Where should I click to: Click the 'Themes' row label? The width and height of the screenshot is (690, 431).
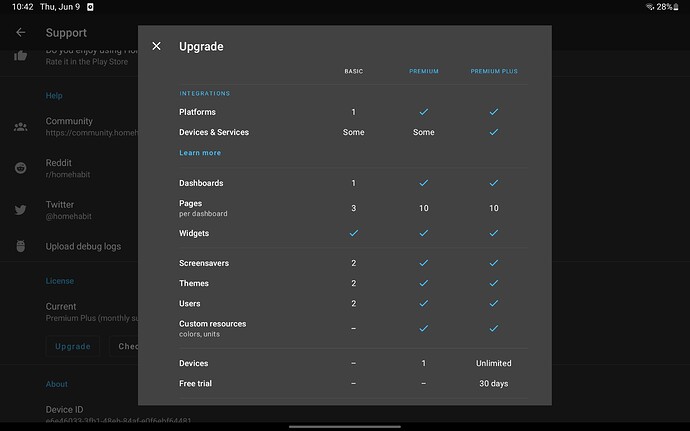point(194,283)
